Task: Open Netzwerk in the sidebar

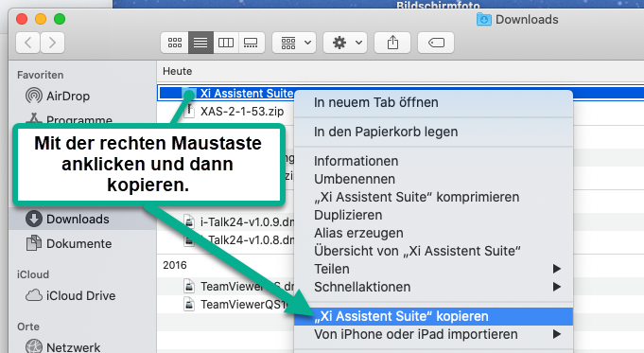Action: [73, 347]
